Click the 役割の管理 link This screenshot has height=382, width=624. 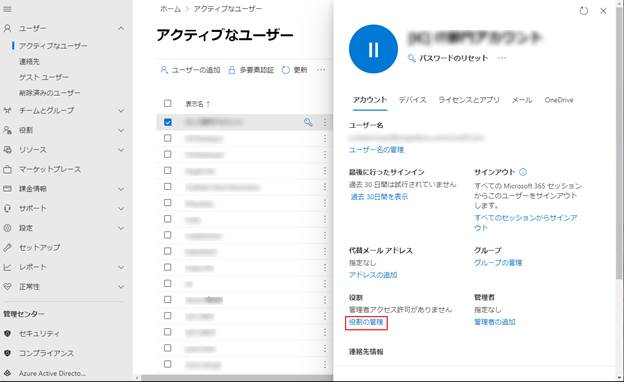coord(366,322)
